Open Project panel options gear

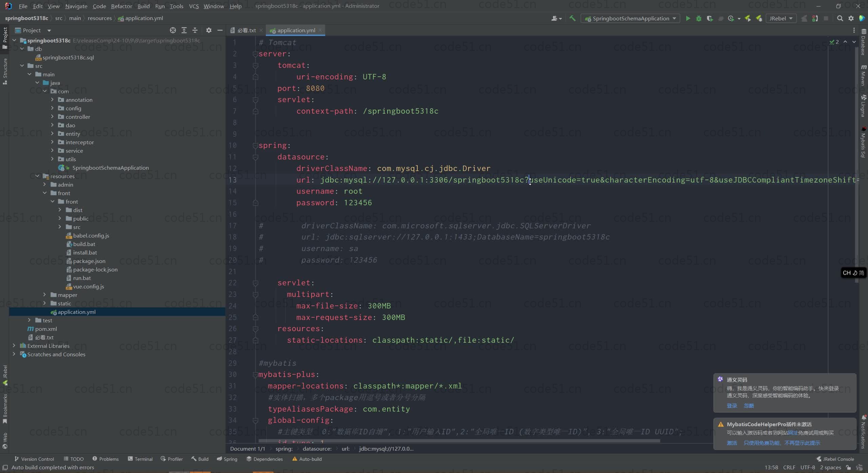point(209,30)
